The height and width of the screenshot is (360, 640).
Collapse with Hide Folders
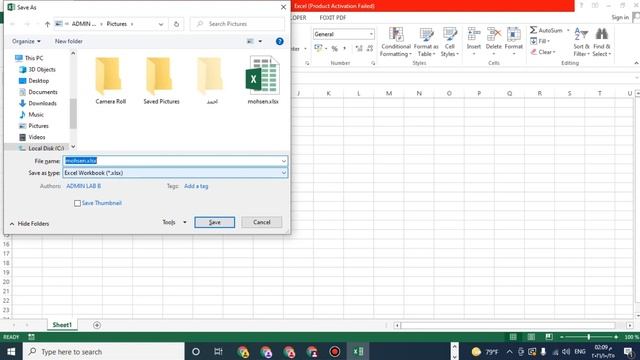click(29, 224)
